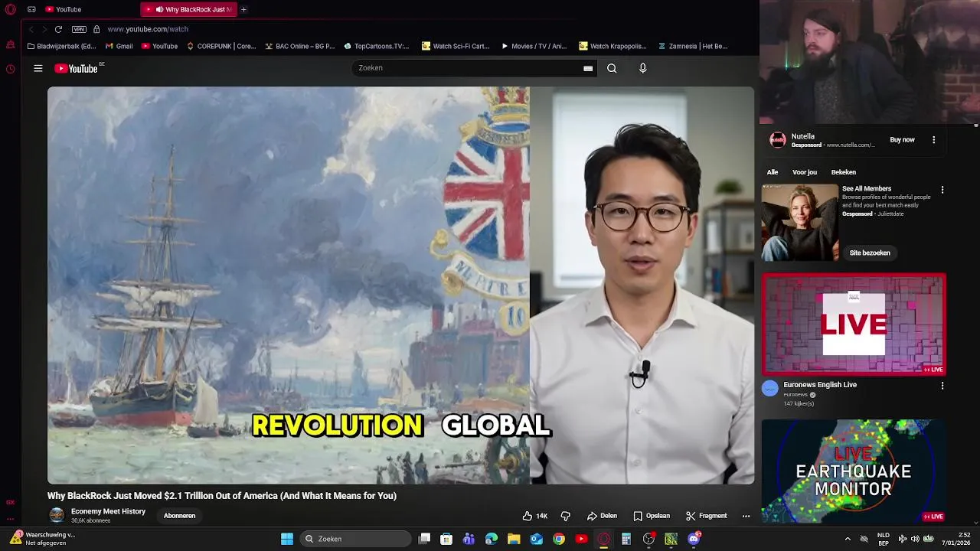The image size is (980, 551).
Task: Click the magnifier search button
Action: [612, 68]
